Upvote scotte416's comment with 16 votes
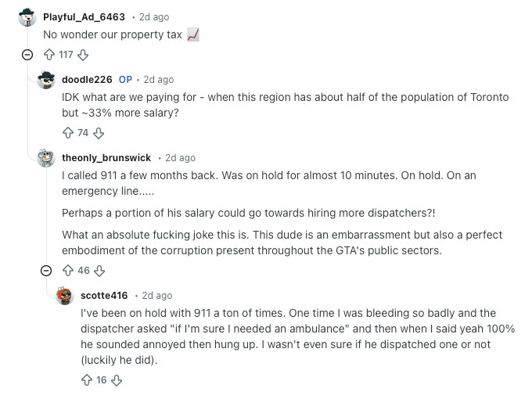This screenshot has width=532, height=399. (x=87, y=380)
